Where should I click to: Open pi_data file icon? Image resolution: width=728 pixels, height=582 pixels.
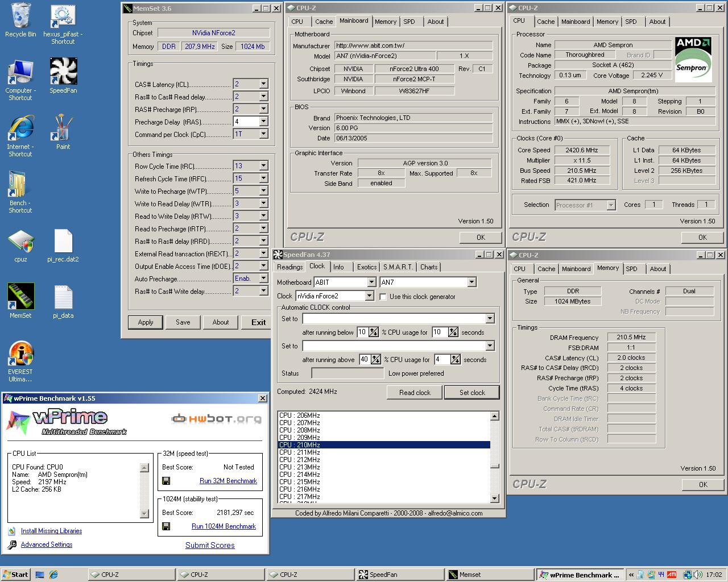click(x=63, y=297)
